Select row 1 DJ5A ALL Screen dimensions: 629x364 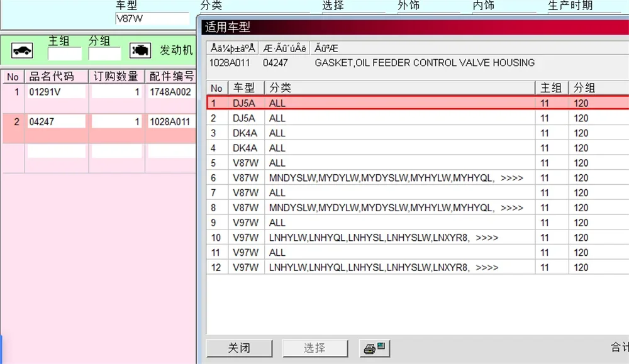coord(418,103)
